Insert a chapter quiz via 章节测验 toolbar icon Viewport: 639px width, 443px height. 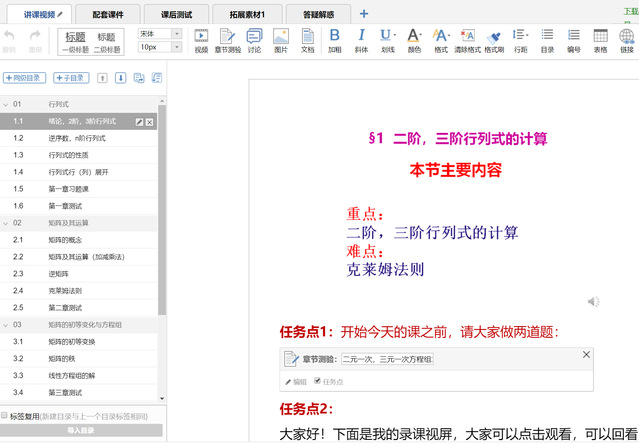click(x=227, y=36)
